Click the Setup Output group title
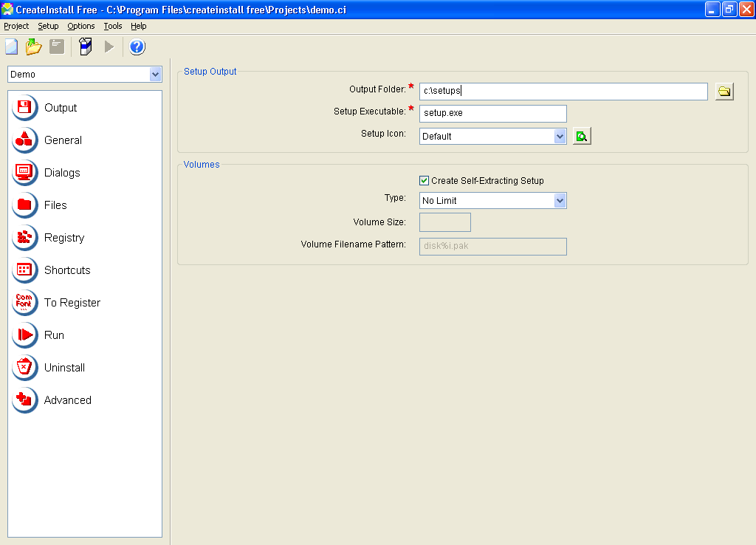This screenshot has height=545, width=756. (210, 72)
